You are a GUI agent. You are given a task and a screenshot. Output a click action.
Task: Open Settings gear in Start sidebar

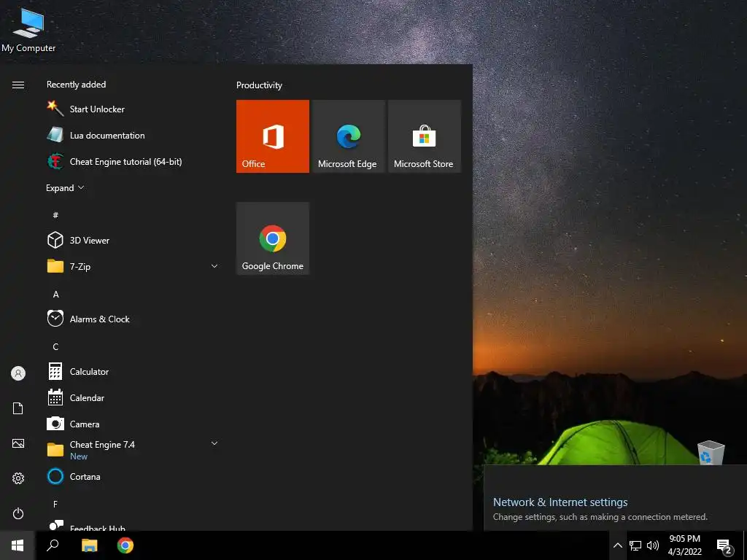pyautogui.click(x=18, y=478)
